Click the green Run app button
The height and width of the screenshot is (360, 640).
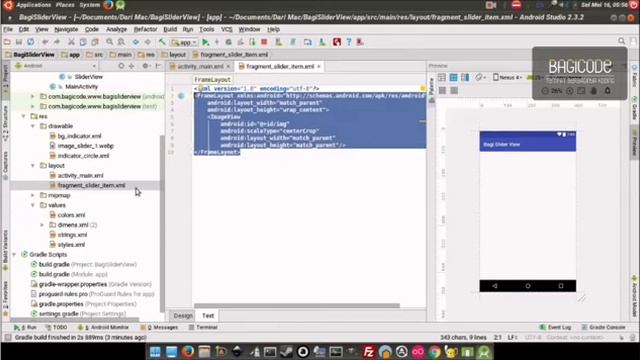206,42
